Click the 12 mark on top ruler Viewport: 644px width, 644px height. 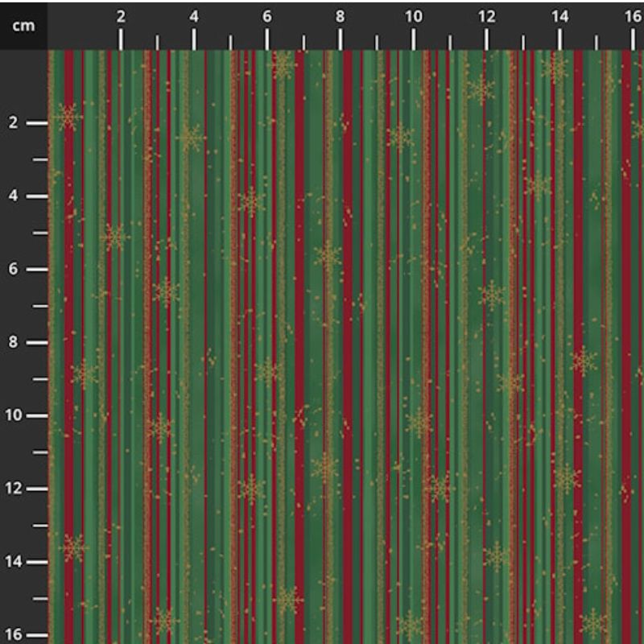[486, 17]
